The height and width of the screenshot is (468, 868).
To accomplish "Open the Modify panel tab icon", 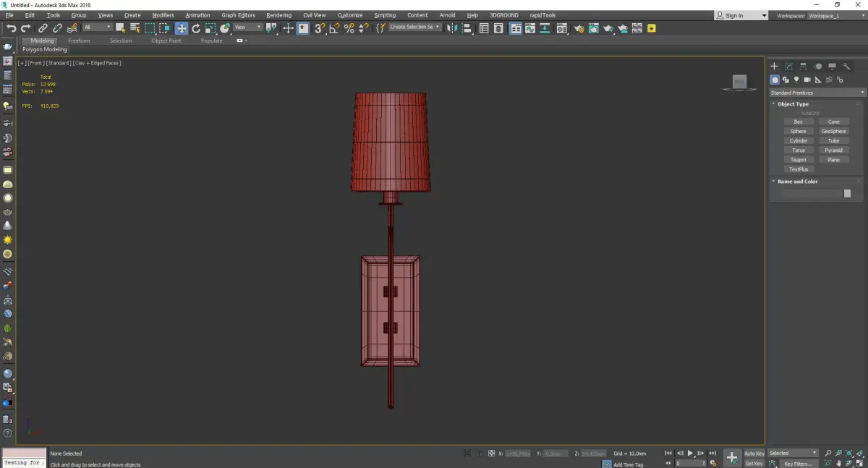I will [788, 67].
